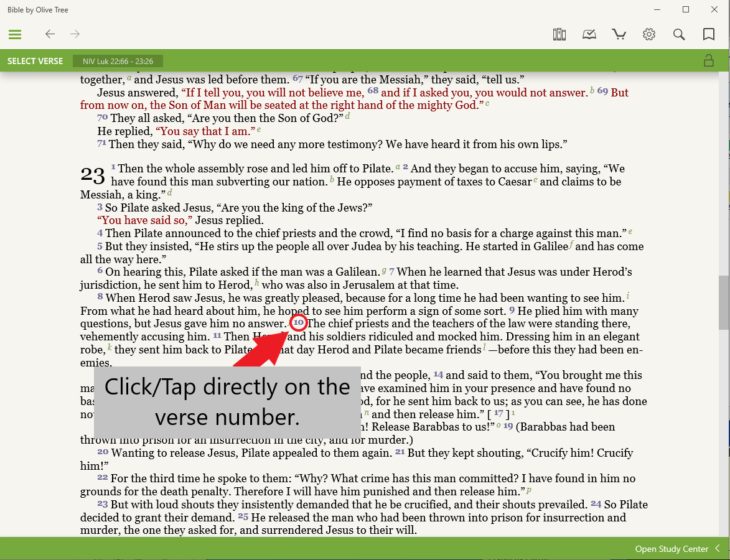Select verse number 25 near the bottom
The width and height of the screenshot is (730, 560).
pyautogui.click(x=243, y=516)
